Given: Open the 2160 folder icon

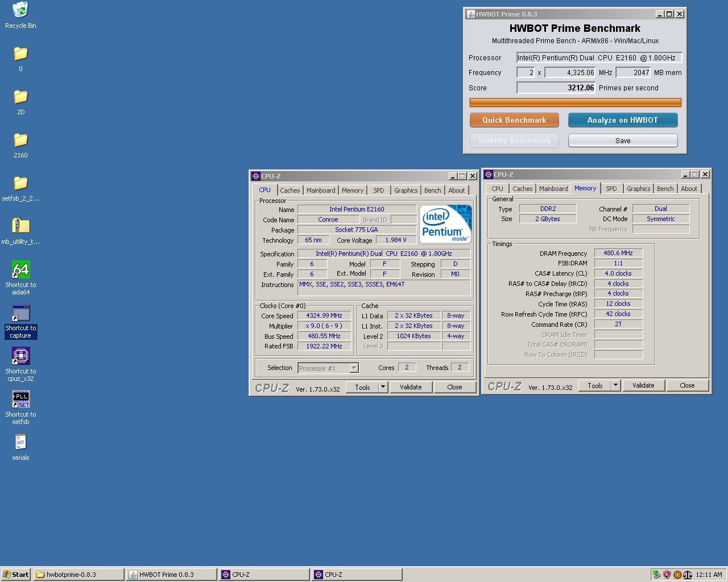Looking at the screenshot, I should 20,140.
